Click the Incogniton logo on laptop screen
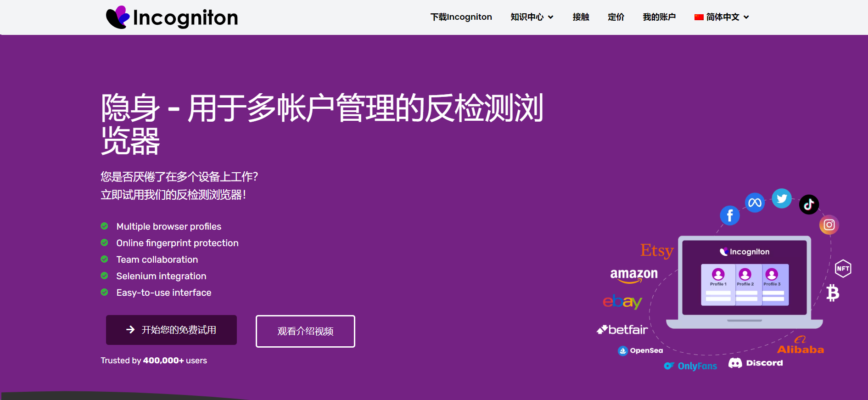The height and width of the screenshot is (400, 868). (x=745, y=252)
